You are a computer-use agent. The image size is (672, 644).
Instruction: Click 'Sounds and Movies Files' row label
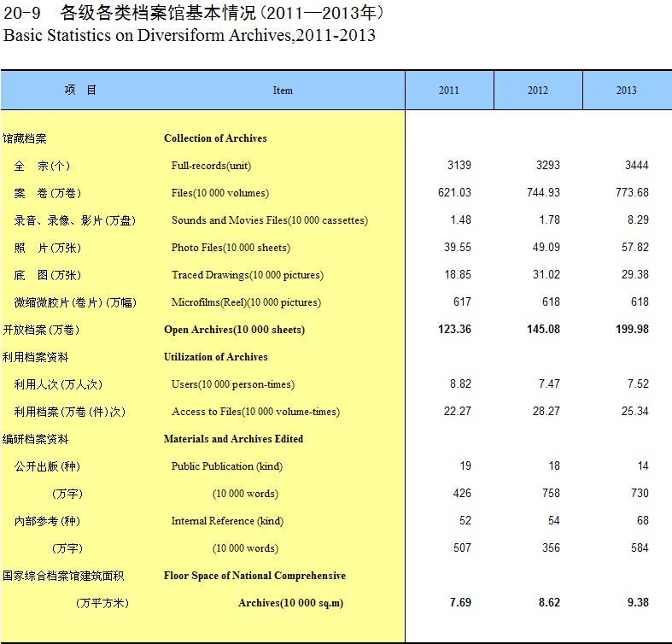tap(269, 220)
